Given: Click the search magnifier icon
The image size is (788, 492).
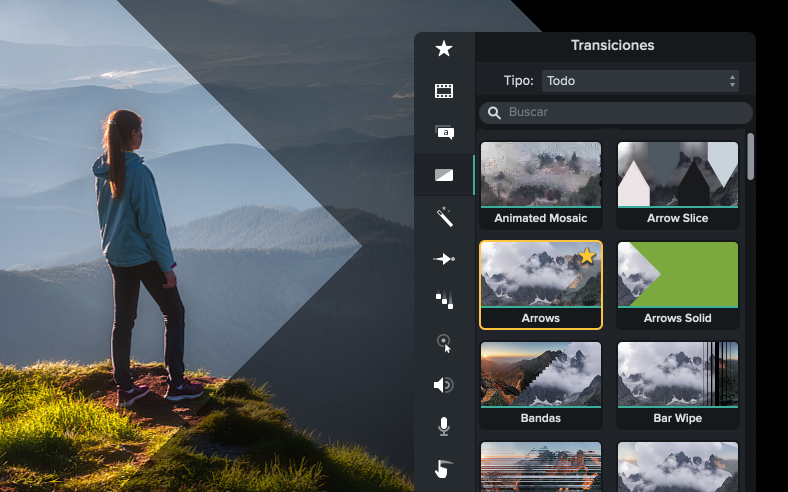Looking at the screenshot, I should click(x=495, y=113).
